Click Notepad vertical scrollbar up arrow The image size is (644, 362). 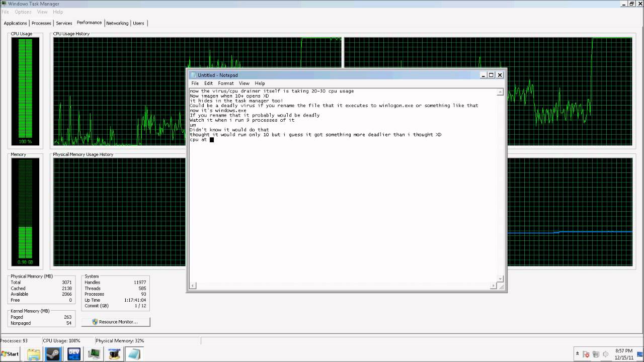[x=500, y=92]
